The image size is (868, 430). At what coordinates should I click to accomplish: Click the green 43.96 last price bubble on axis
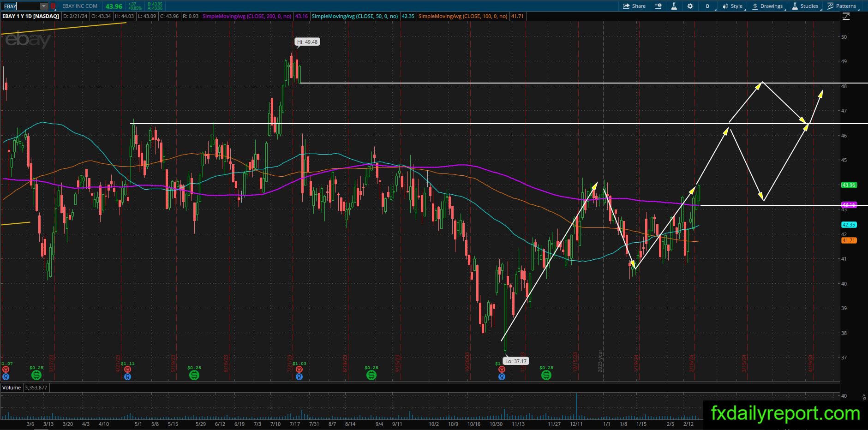(x=849, y=185)
